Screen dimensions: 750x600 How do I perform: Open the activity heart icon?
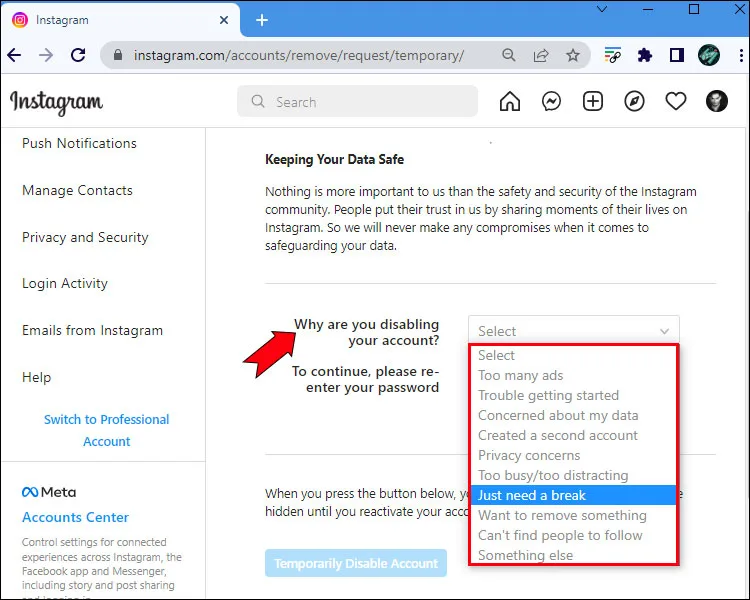[675, 101]
